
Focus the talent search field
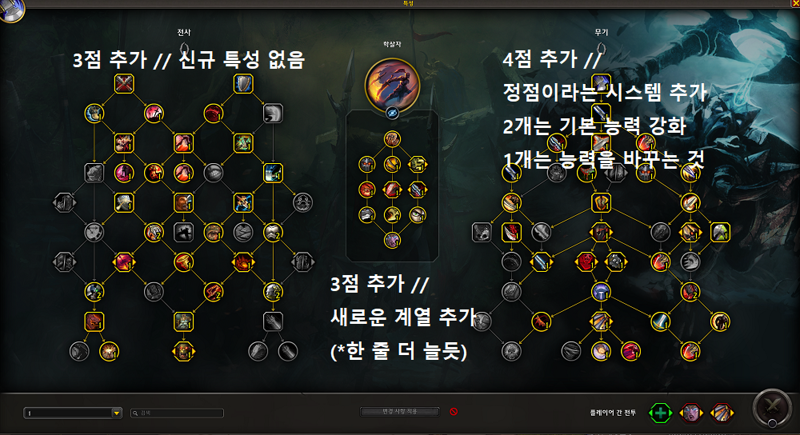[x=177, y=413]
